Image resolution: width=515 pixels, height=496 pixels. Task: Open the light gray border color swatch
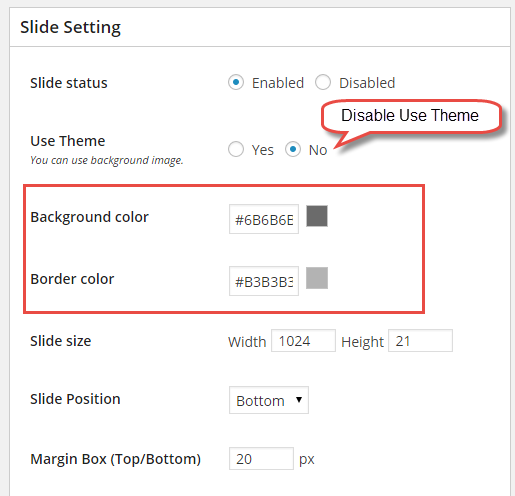(x=317, y=278)
